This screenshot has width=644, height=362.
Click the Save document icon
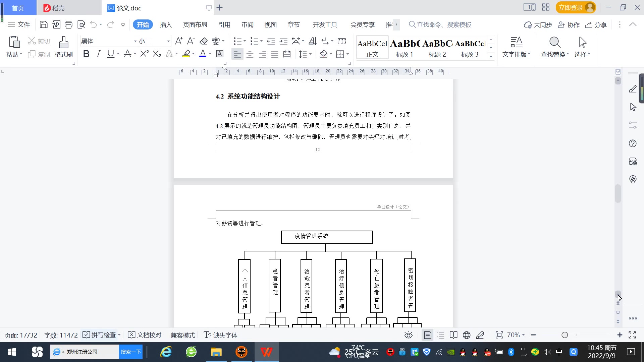(43, 24)
